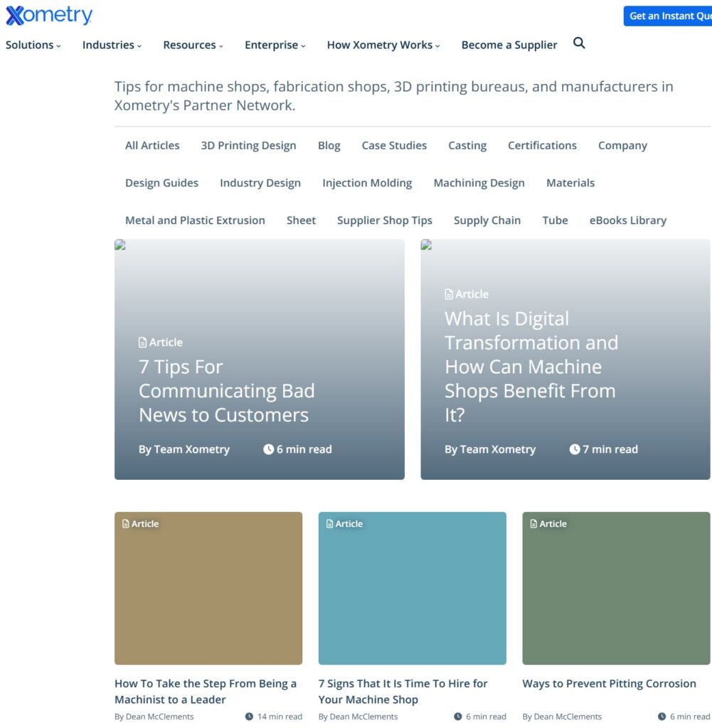The height and width of the screenshot is (728, 712).
Task: Select the All Articles filter
Action: click(152, 145)
